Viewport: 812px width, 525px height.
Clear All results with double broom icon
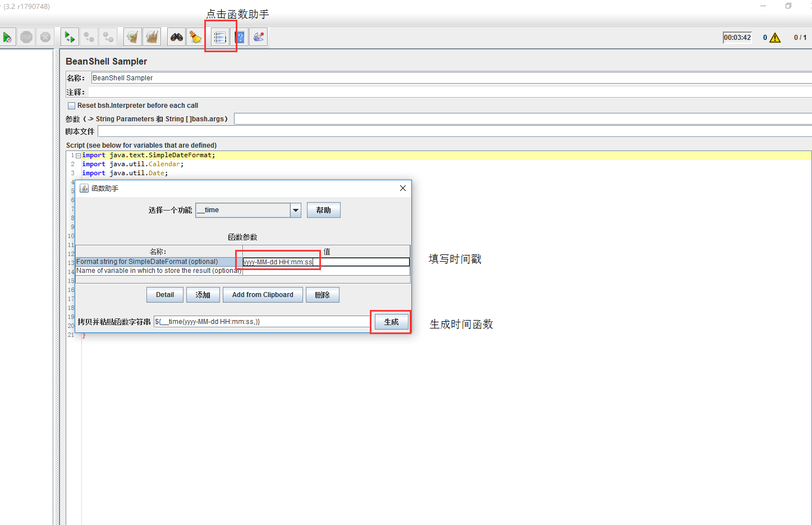click(152, 37)
